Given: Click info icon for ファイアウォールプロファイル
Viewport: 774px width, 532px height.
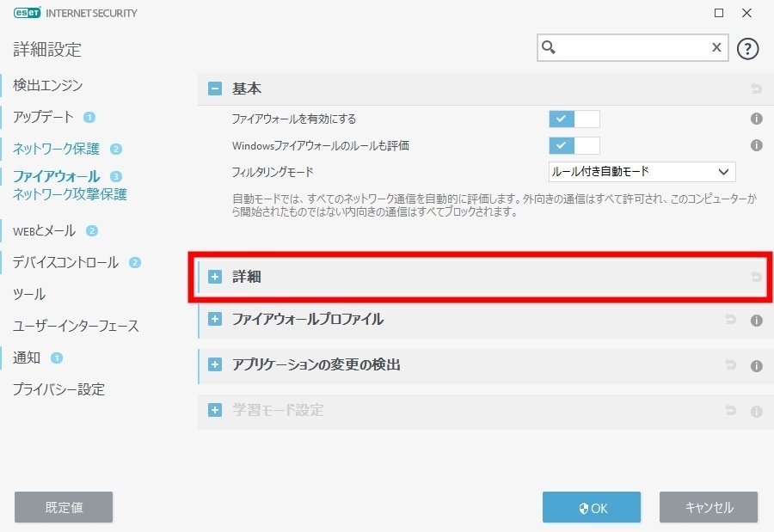Looking at the screenshot, I should tap(756, 321).
